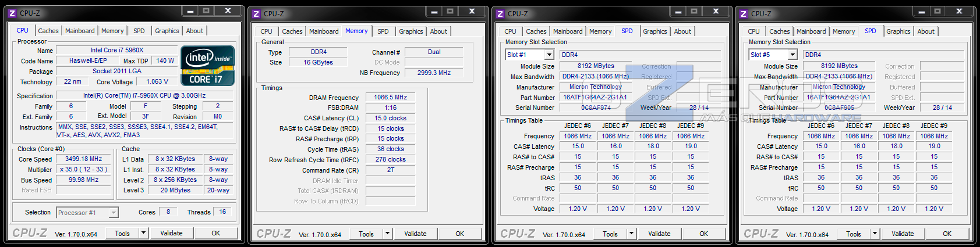Click the Command Rate value '2T'
The height and width of the screenshot is (247, 980).
(391, 170)
